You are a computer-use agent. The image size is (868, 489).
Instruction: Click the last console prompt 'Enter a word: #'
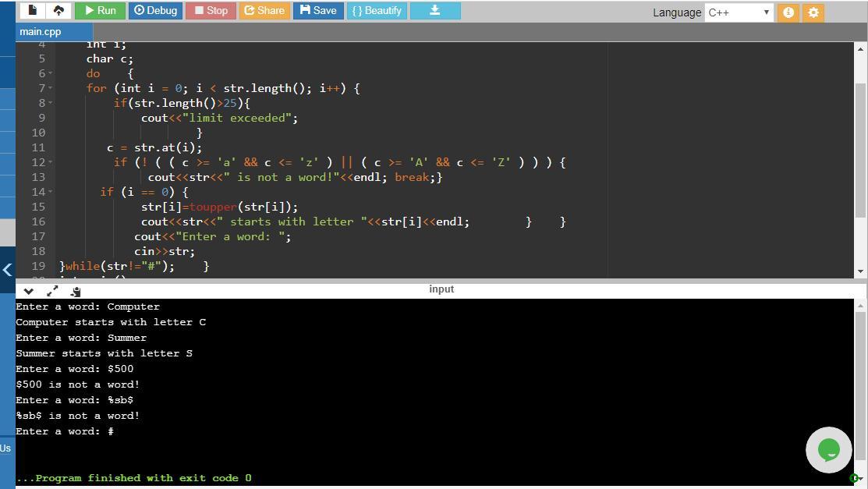point(65,431)
